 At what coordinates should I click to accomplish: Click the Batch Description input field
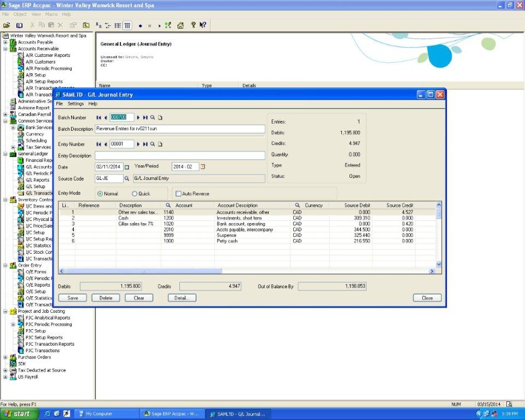click(x=180, y=129)
